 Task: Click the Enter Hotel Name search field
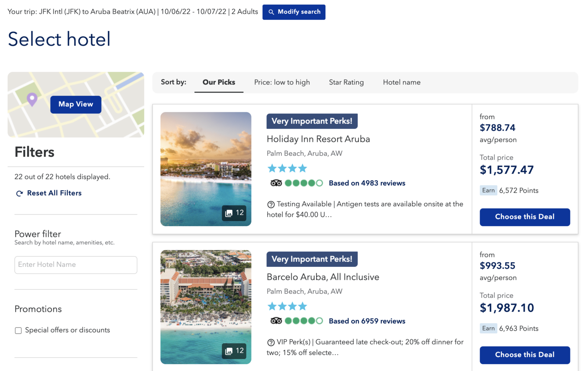(x=75, y=265)
